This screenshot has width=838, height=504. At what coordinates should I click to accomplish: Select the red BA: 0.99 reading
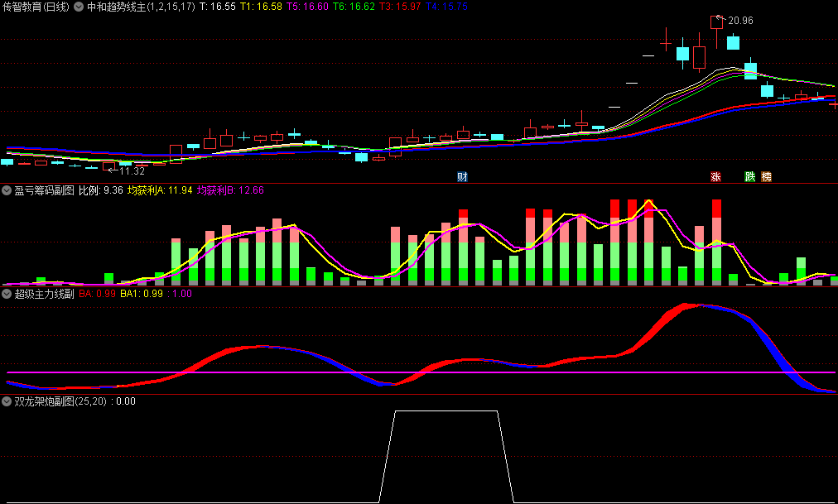pyautogui.click(x=97, y=294)
